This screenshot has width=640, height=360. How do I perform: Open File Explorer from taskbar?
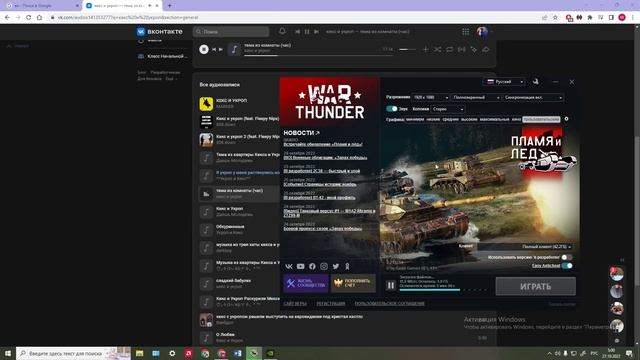click(x=140, y=353)
